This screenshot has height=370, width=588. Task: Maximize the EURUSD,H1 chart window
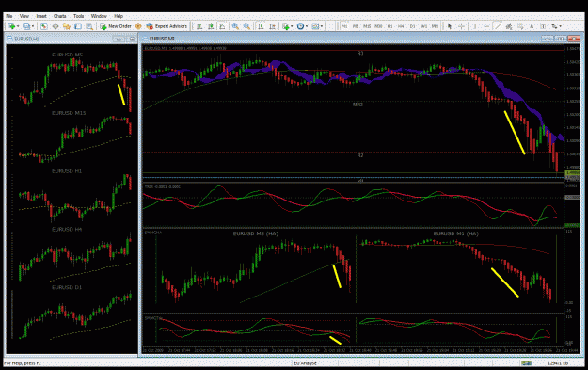[x=132, y=39]
